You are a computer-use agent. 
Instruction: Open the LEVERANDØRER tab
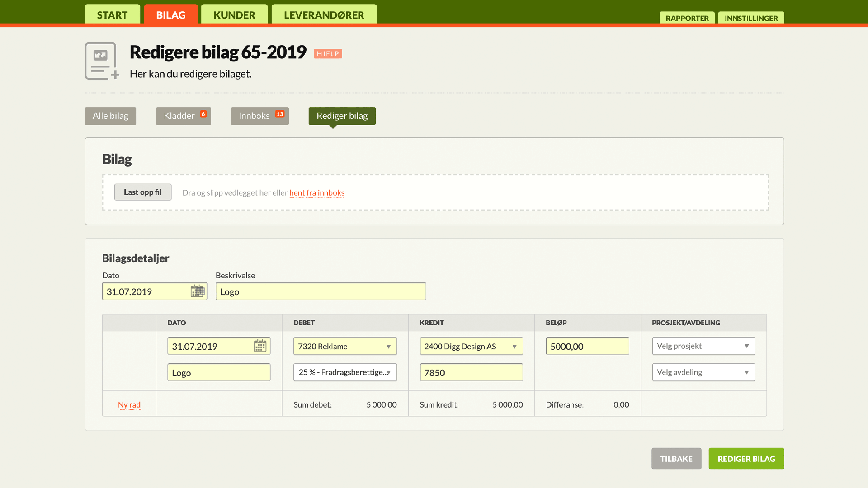tap(324, 14)
